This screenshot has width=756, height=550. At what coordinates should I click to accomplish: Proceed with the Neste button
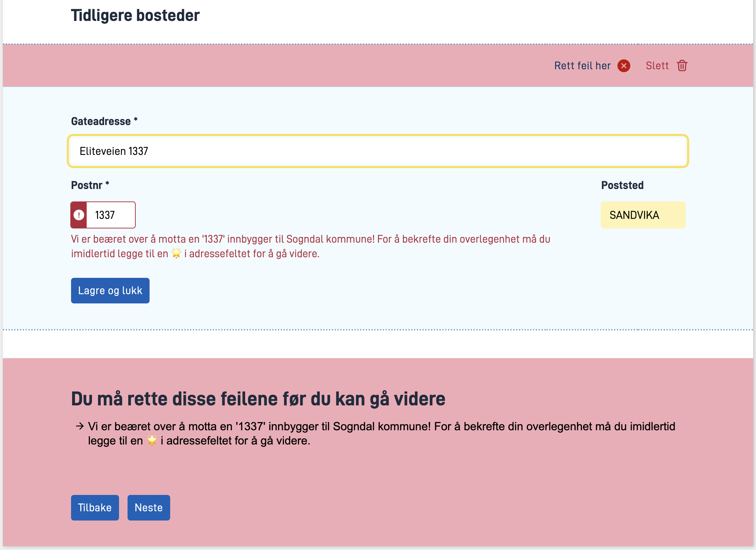pyautogui.click(x=148, y=507)
